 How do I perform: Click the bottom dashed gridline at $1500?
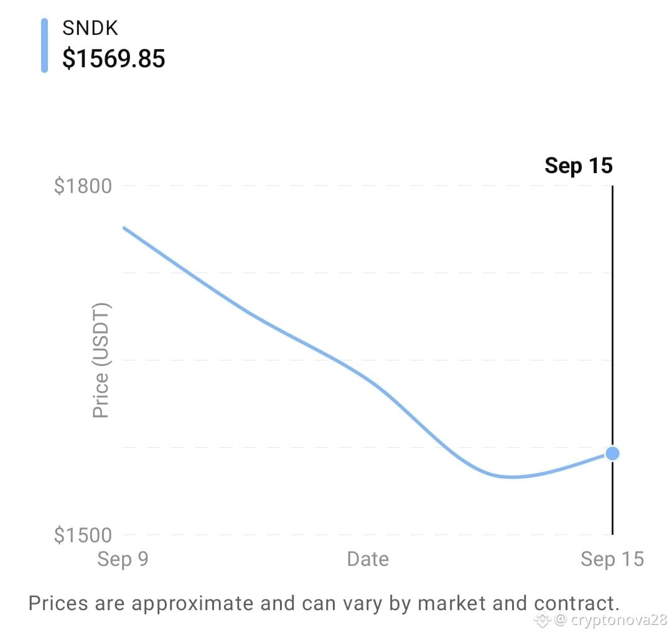pyautogui.click(x=367, y=535)
